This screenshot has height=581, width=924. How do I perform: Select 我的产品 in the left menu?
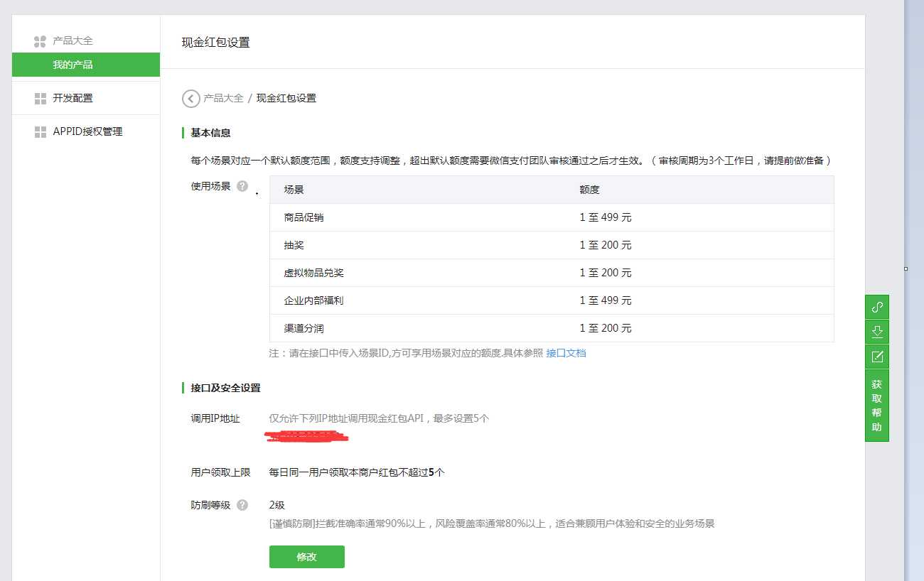(86, 65)
